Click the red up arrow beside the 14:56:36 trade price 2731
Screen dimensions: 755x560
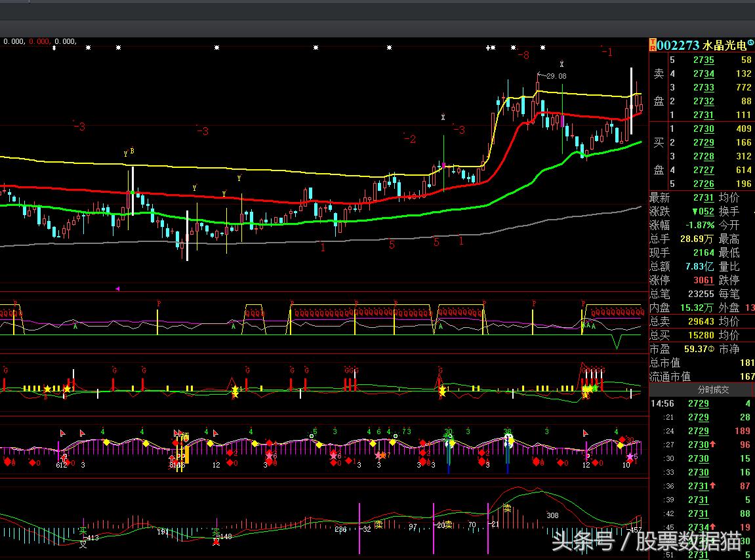(x=712, y=486)
